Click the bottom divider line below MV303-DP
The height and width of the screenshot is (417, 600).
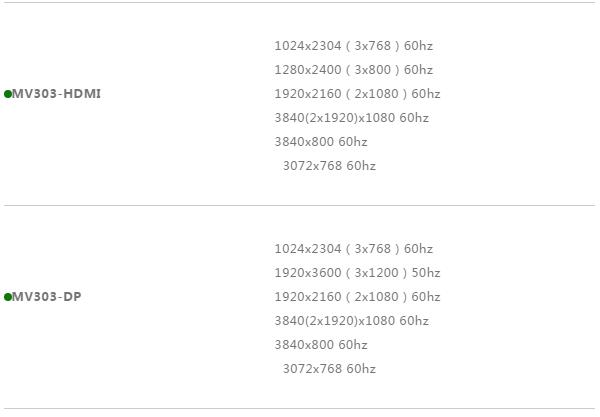300,409
